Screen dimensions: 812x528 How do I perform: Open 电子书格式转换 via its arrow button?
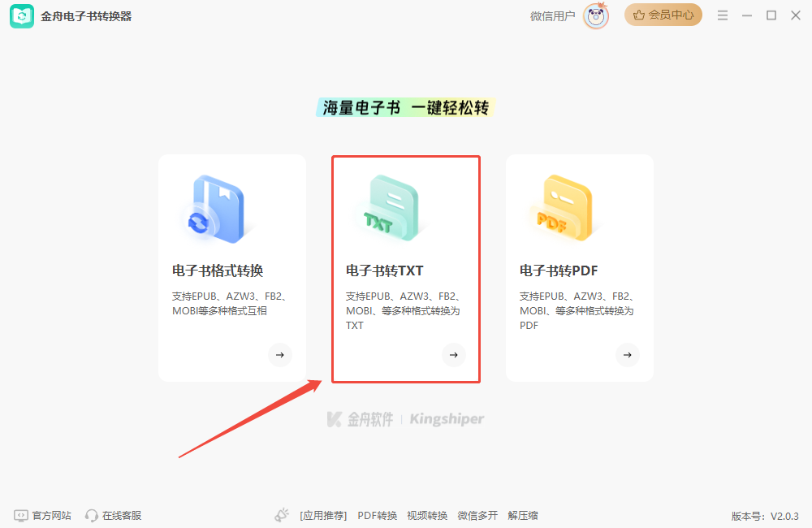point(280,355)
